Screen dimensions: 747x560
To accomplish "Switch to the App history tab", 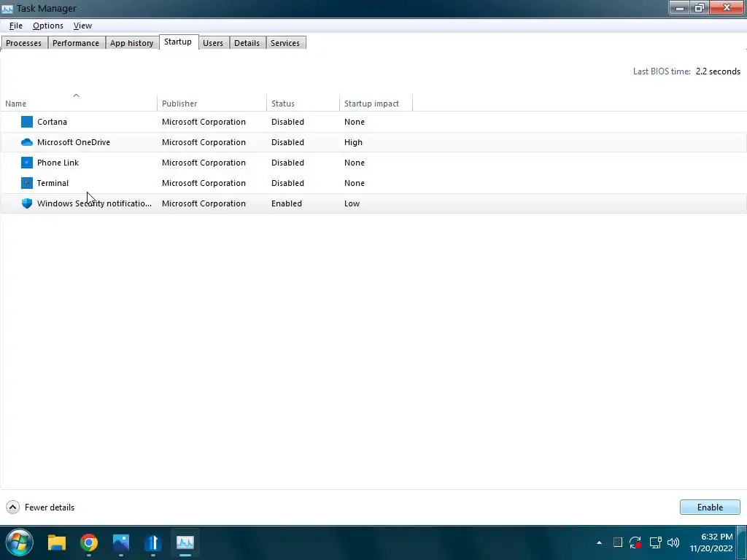I will [131, 43].
